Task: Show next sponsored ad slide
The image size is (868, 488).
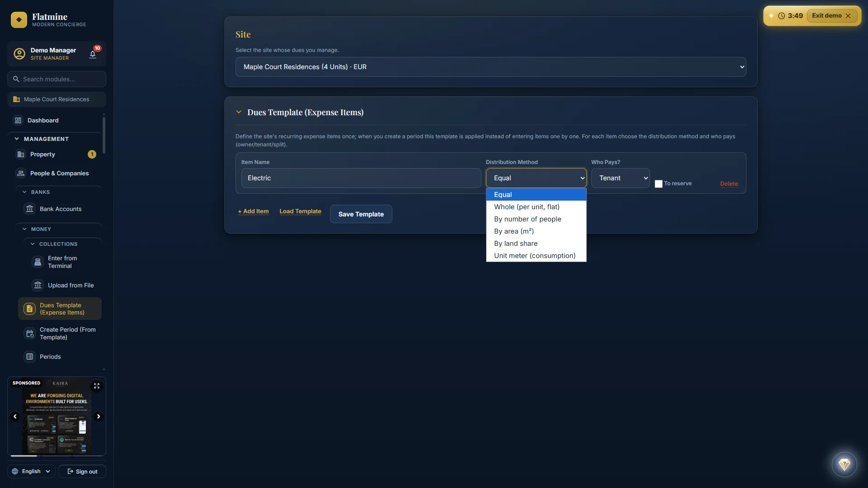Action: [98, 417]
